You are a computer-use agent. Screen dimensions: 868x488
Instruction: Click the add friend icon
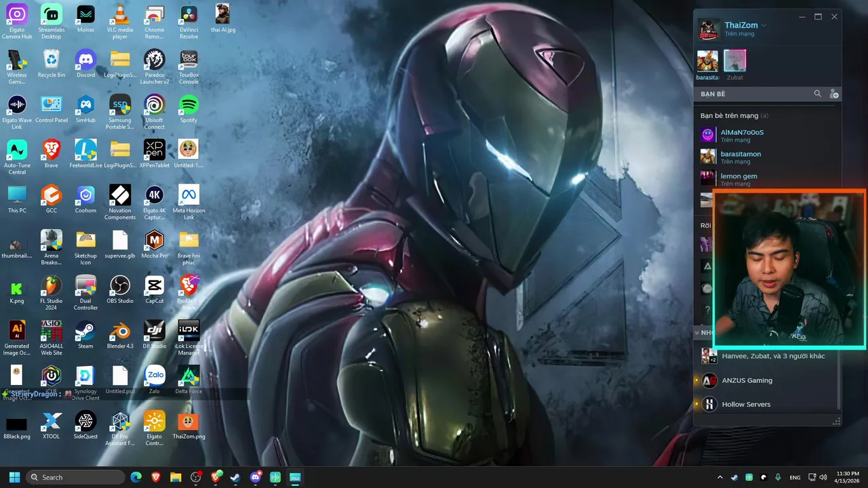coord(834,94)
